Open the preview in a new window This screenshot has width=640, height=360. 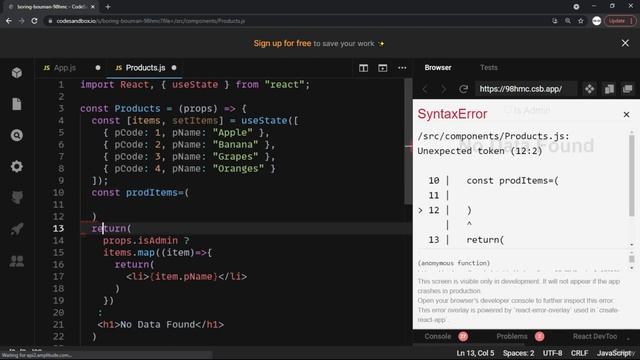628,89
